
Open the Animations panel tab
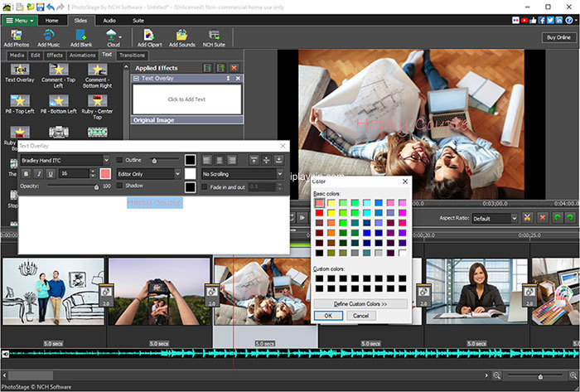[x=82, y=56]
